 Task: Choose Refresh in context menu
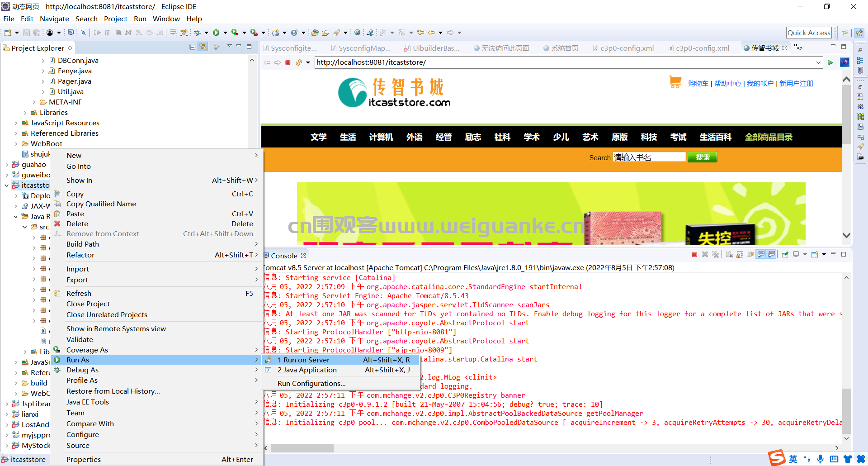[x=156, y=294]
